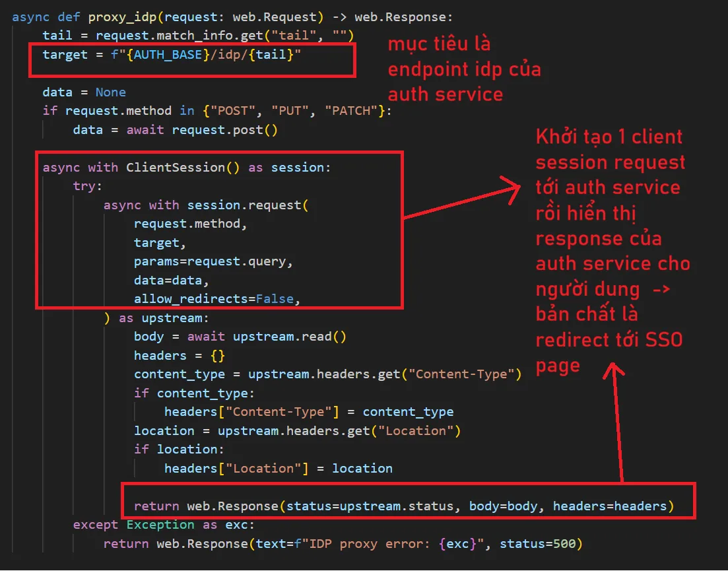Click request.post() call
The image size is (728, 571).
(224, 130)
